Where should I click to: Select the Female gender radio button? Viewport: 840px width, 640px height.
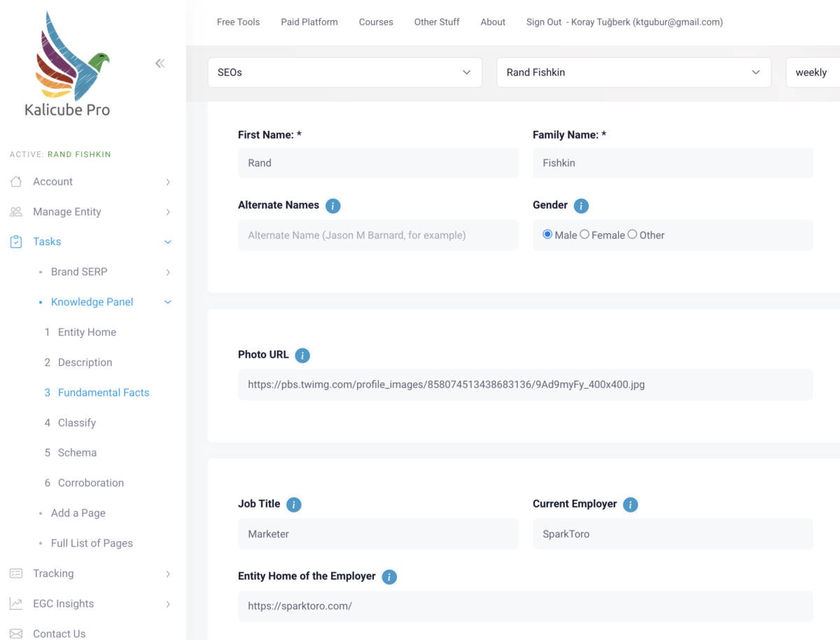pos(584,235)
